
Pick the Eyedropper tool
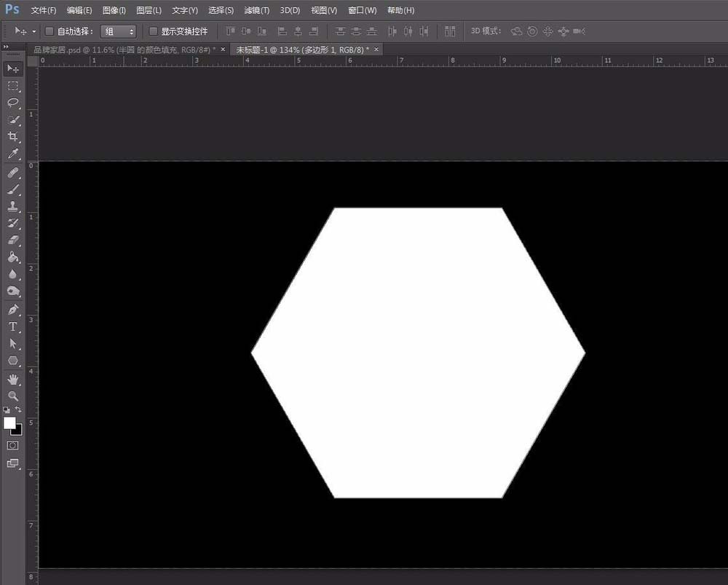(x=13, y=154)
